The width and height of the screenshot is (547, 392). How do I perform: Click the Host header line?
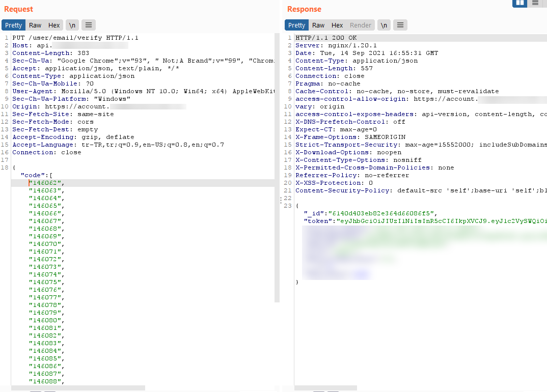click(70, 45)
